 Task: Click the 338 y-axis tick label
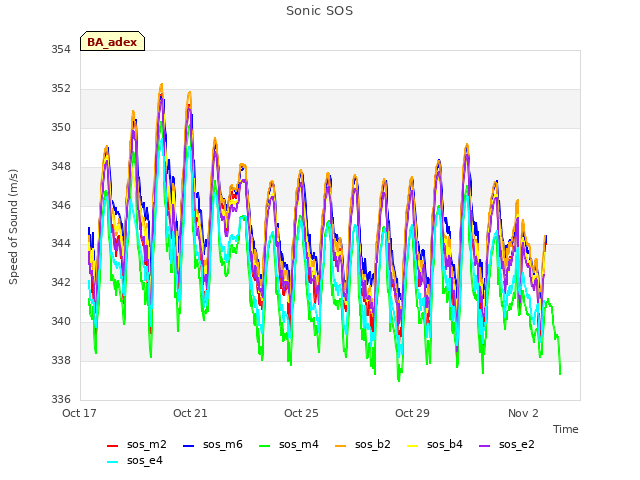61,360
